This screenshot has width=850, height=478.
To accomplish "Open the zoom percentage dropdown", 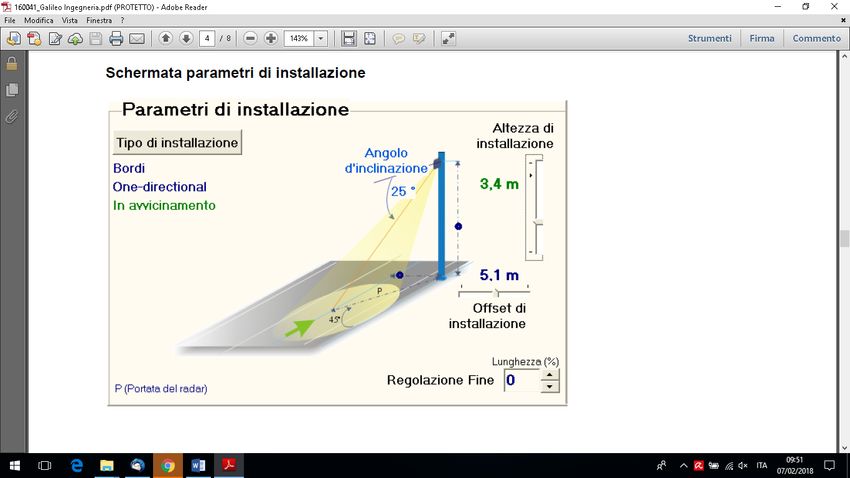I will pos(321,38).
